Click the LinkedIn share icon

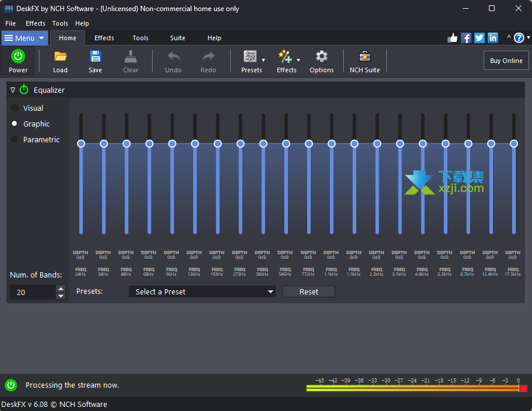point(492,38)
